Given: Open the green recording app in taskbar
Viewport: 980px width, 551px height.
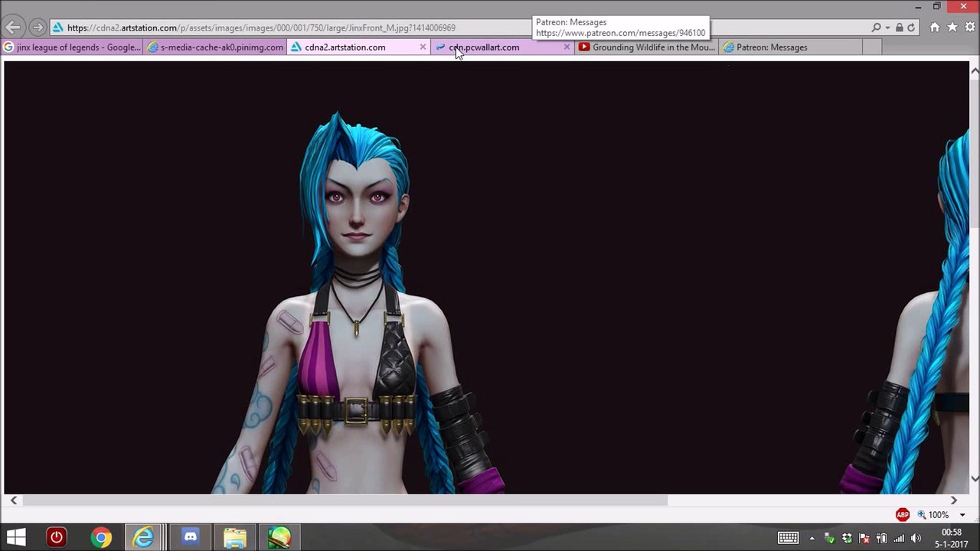Looking at the screenshot, I should point(279,538).
